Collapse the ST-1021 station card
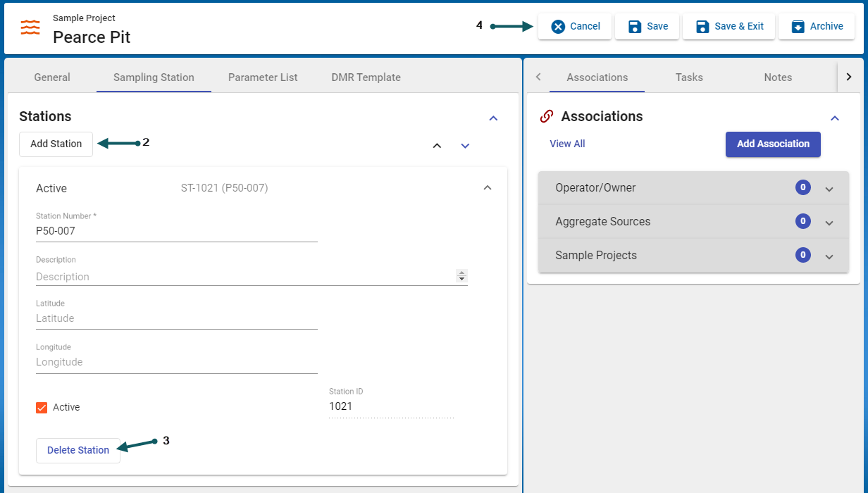Image resolution: width=868 pixels, height=493 pixels. [x=487, y=188]
